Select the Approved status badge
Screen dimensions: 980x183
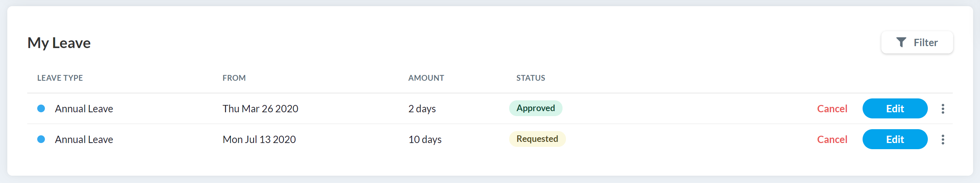(536, 108)
